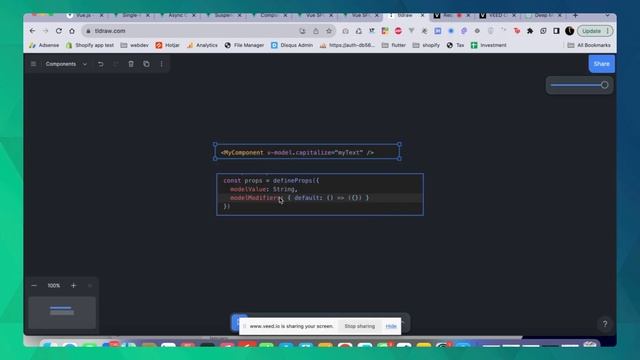Open the 100% zoom level menu

[x=54, y=286]
